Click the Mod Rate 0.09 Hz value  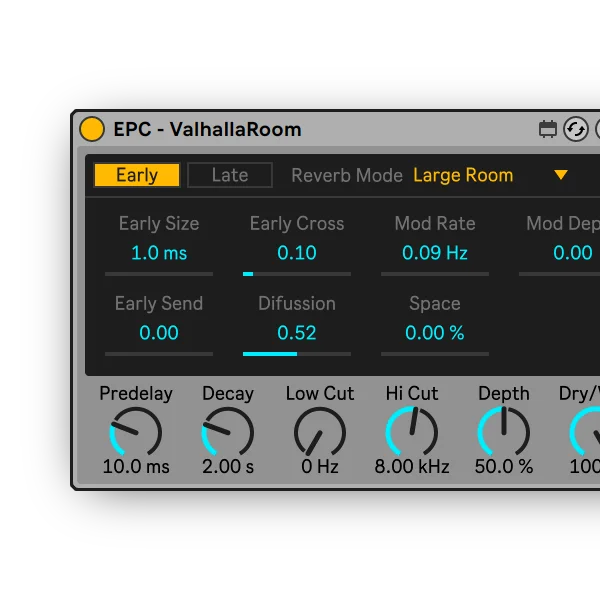(435, 253)
